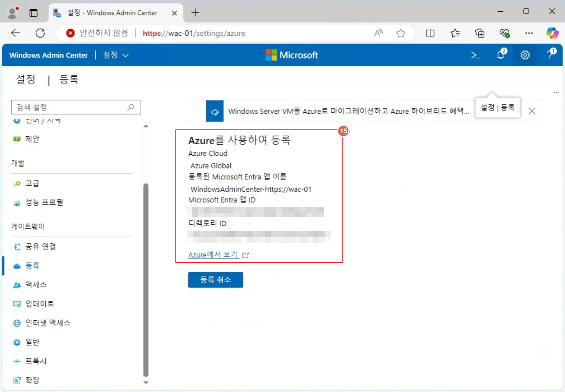Open the Copilot icon
Screen dimensions: 565x392
click(552, 33)
